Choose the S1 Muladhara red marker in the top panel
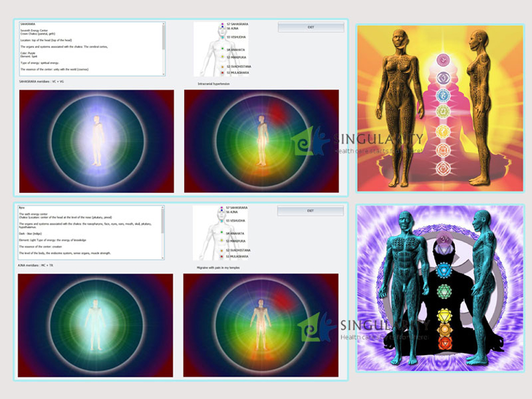Screen dimensions: 532x399 pyautogui.click(x=222, y=72)
